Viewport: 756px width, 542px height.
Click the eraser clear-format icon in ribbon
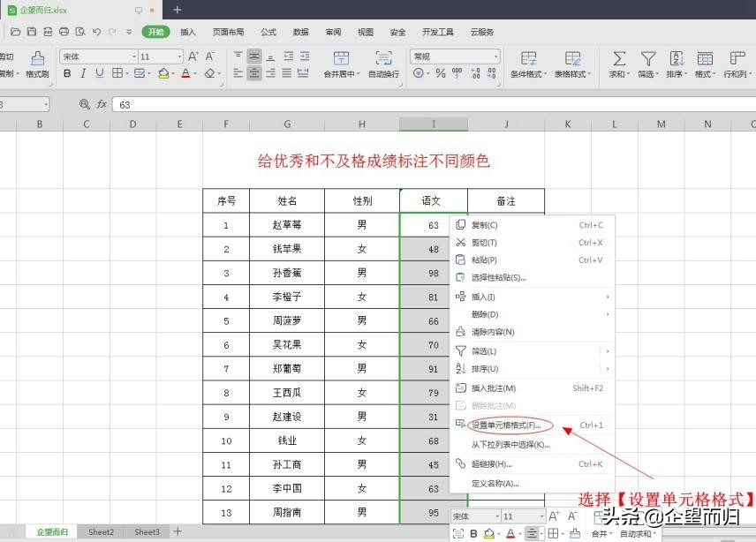pos(209,73)
